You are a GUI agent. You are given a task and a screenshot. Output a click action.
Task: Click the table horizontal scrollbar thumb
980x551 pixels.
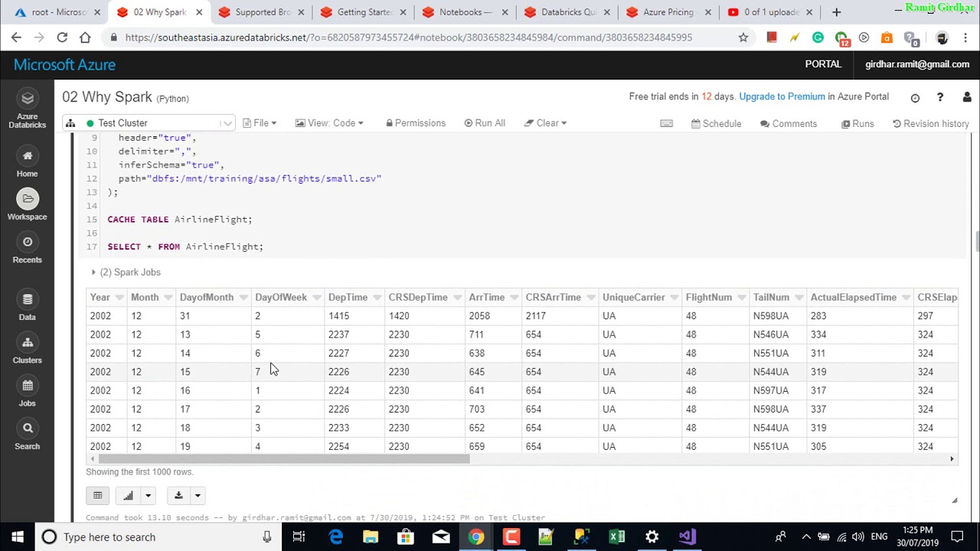[283, 459]
